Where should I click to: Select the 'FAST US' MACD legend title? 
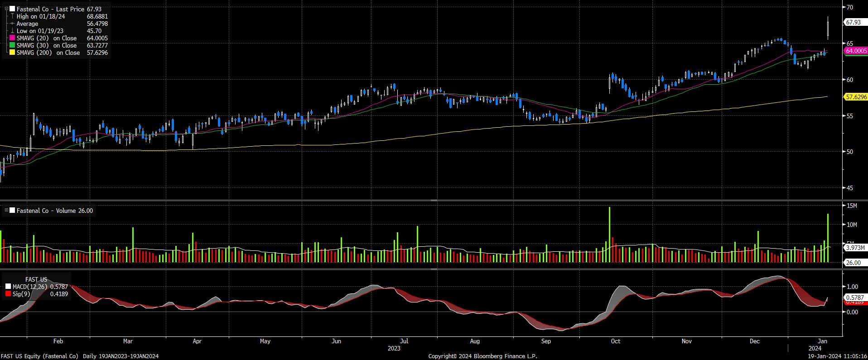[36, 279]
